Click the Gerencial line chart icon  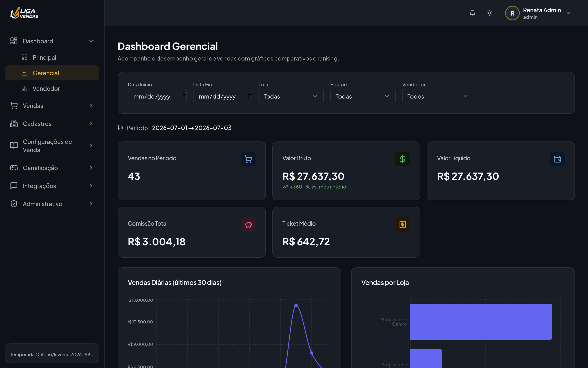(x=24, y=73)
